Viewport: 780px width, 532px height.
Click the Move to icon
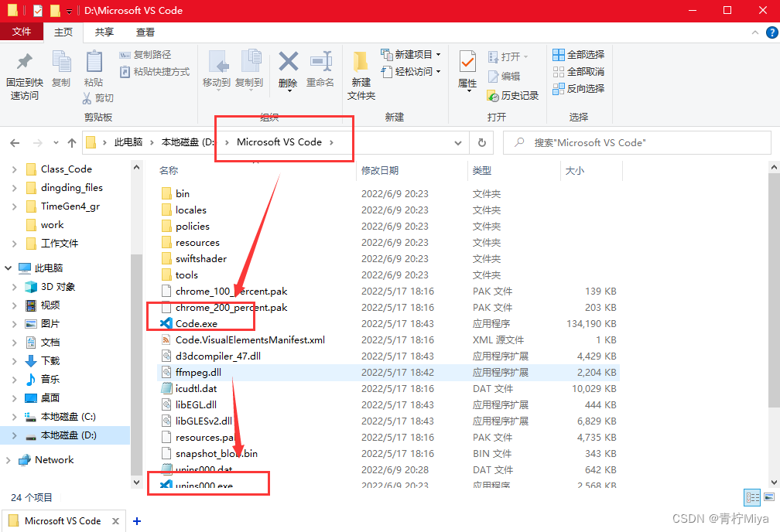218,62
